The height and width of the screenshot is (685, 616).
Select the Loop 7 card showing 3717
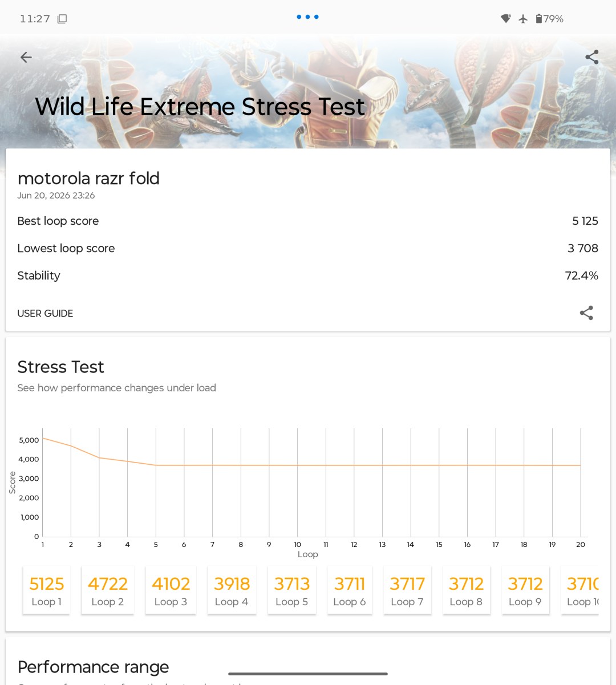407,590
